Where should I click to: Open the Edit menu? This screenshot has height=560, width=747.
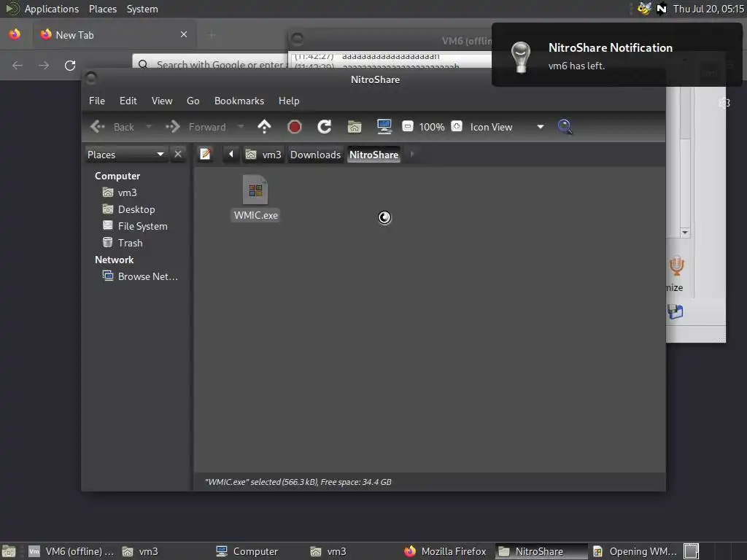click(128, 101)
